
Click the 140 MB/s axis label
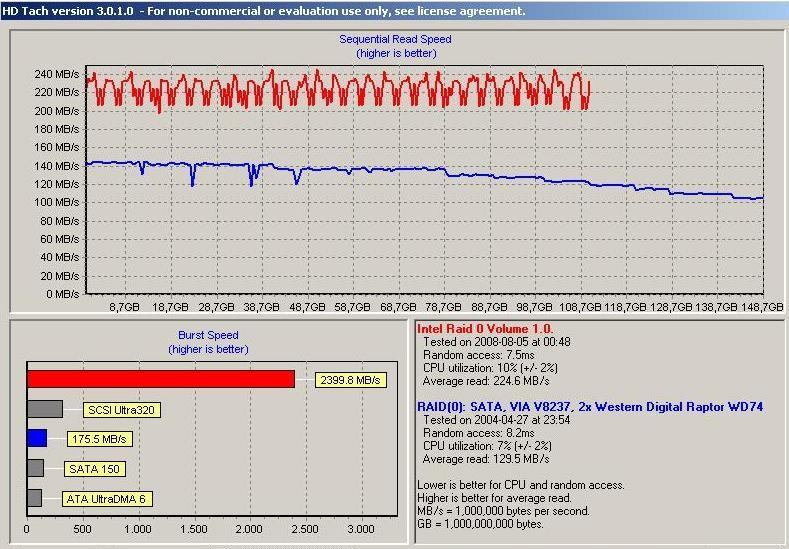[56, 166]
